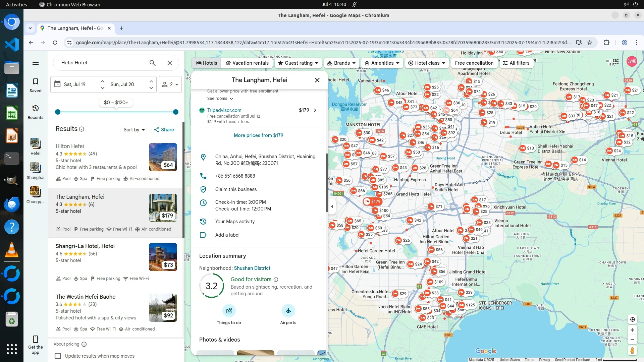Screen dimensions: 644x362
Task: Open the Recents history panel
Action: (x=36, y=112)
